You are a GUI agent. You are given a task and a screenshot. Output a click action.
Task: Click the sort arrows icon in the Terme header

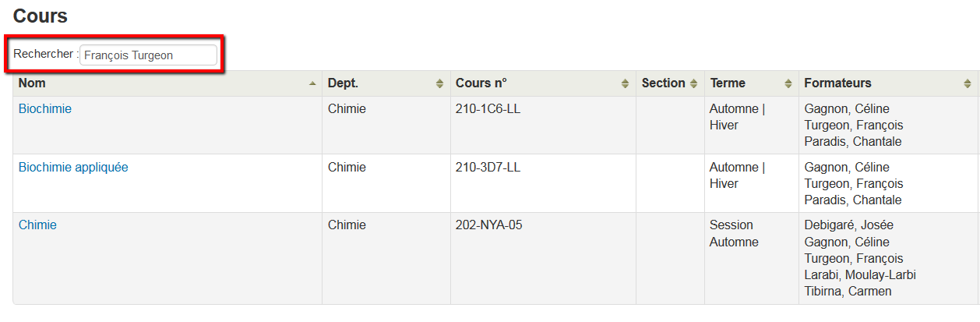coord(787,83)
